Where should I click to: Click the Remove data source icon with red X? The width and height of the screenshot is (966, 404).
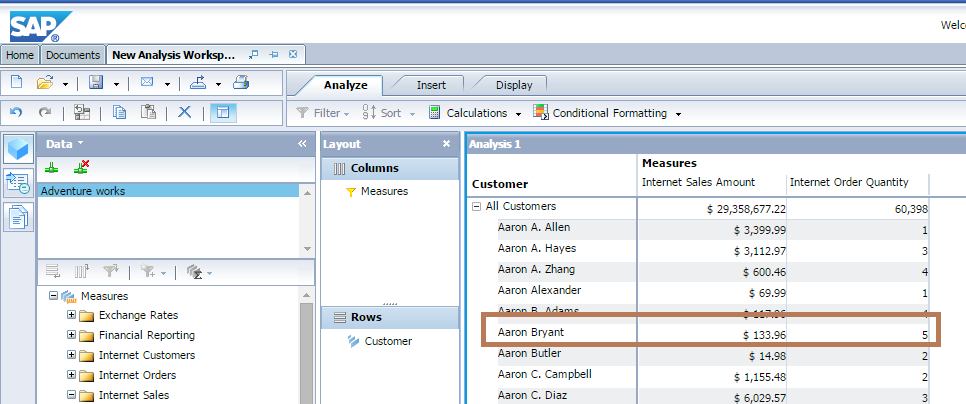tap(81, 167)
